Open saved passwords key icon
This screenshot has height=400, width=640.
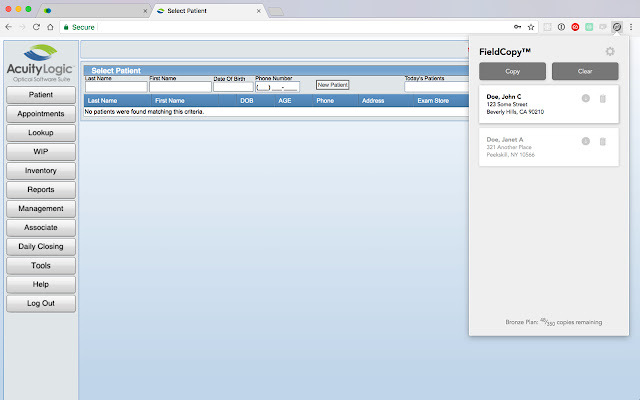tap(517, 27)
